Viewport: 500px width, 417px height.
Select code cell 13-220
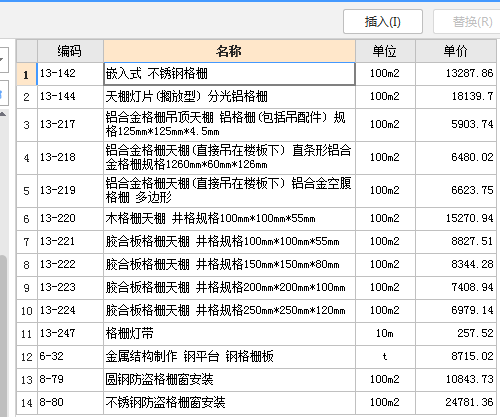70,219
